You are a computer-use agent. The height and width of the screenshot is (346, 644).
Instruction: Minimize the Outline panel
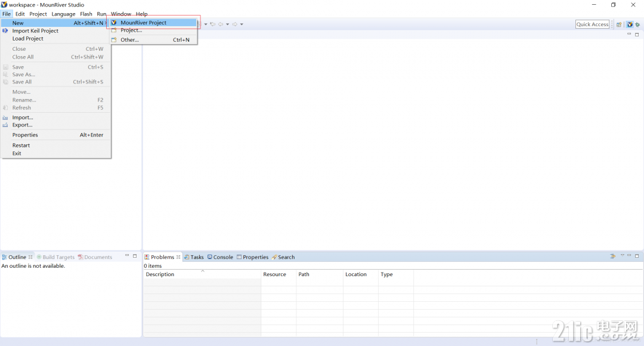pos(127,255)
